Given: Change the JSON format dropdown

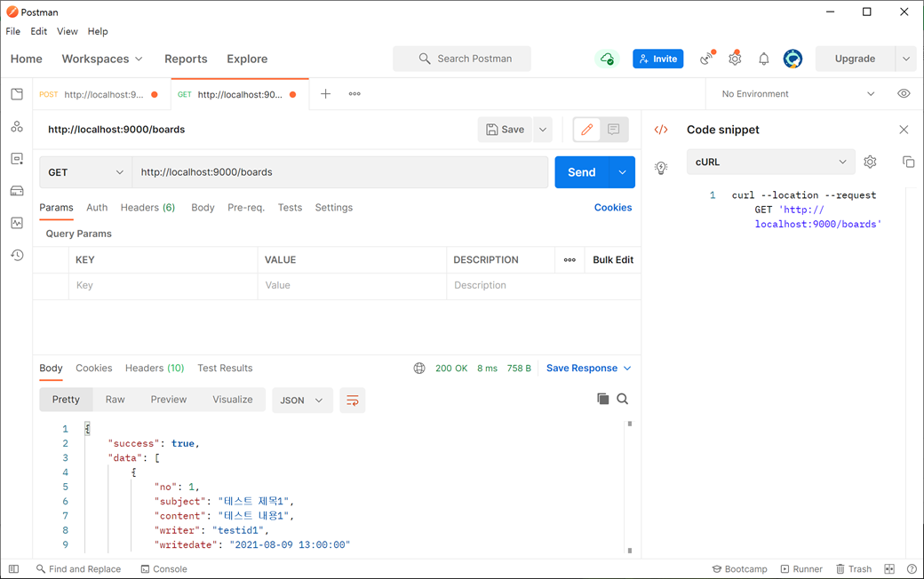Looking at the screenshot, I should (302, 401).
